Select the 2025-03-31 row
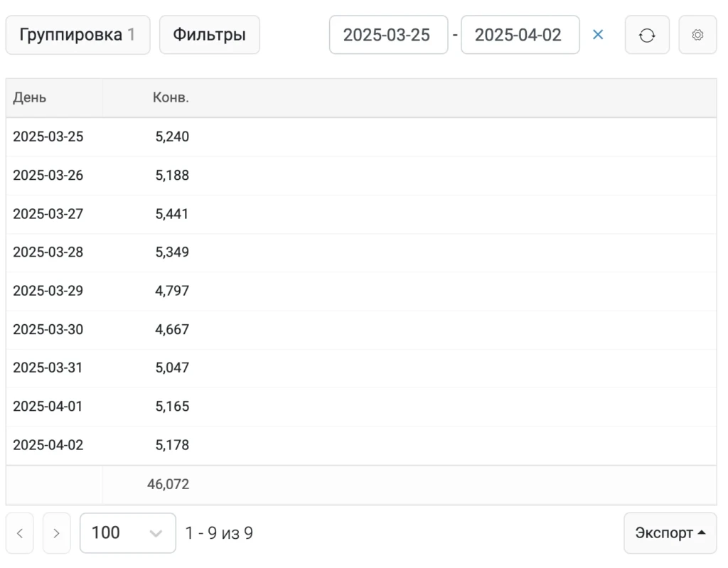Image resolution: width=728 pixels, height=568 pixels. tap(361, 368)
